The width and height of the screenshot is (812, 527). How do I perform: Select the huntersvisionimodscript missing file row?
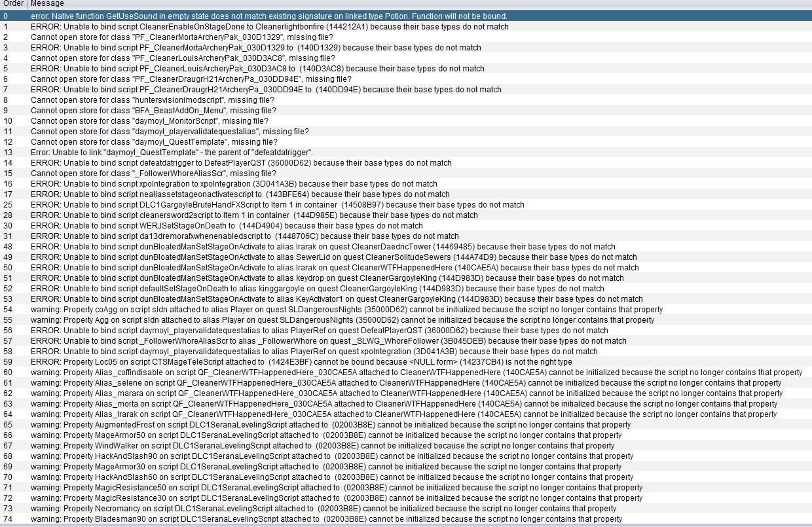tap(152, 100)
